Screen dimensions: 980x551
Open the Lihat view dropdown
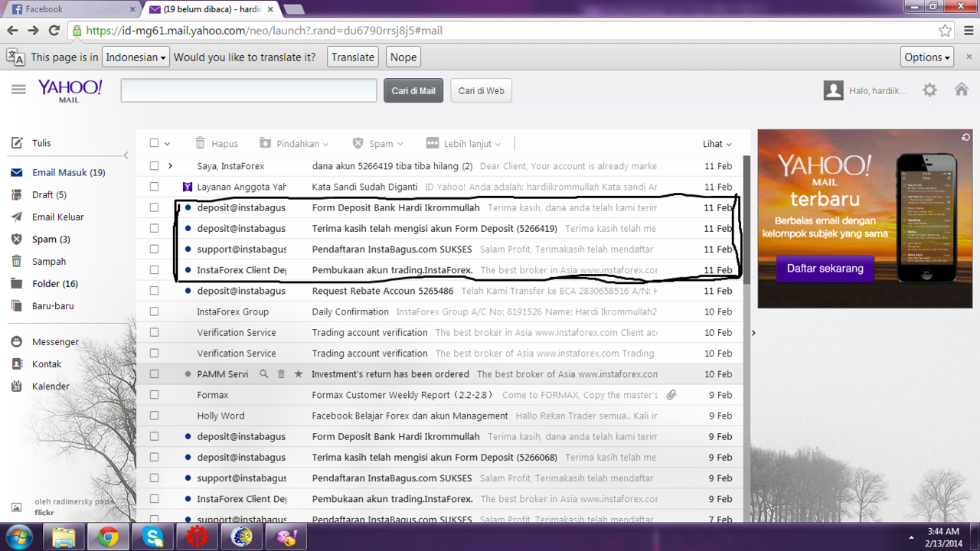point(717,144)
